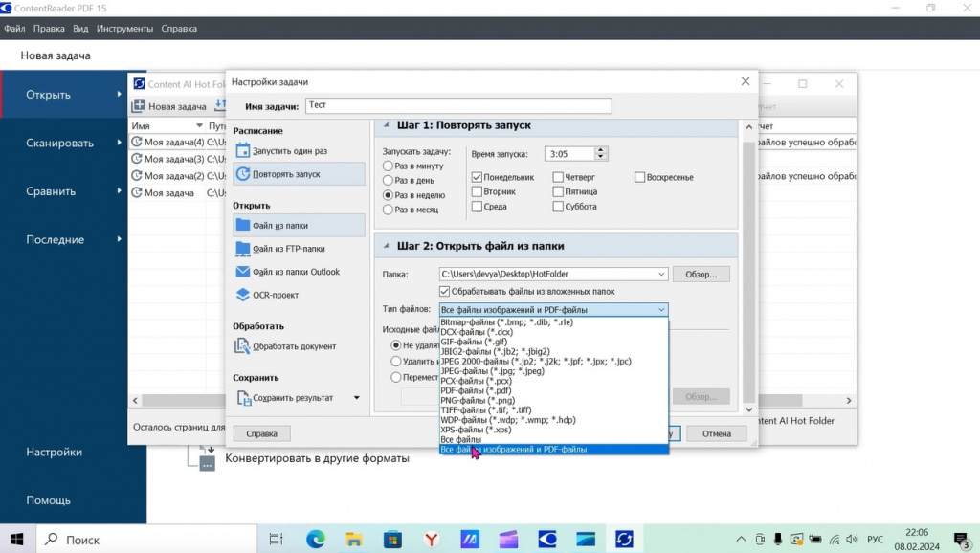The image size is (980, 553).
Task: Collapse Шаг 2: Открыть файл из папки section
Action: tap(387, 246)
